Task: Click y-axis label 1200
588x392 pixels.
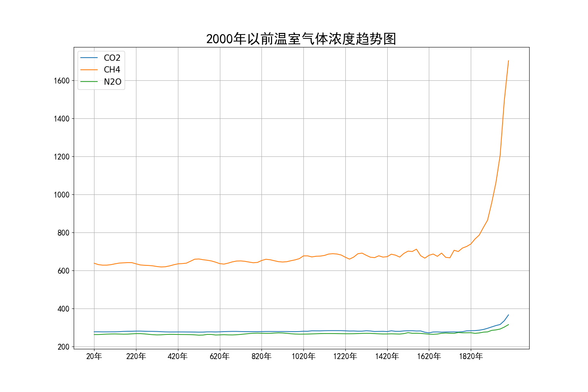Action: [62, 157]
